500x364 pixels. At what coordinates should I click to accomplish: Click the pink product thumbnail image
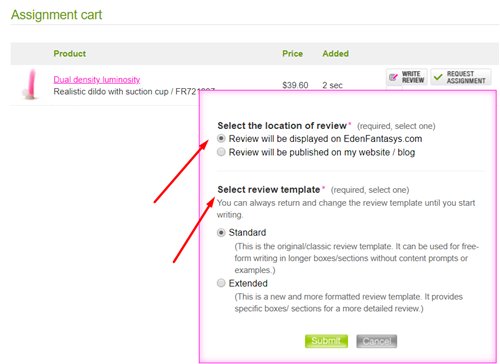[30, 84]
